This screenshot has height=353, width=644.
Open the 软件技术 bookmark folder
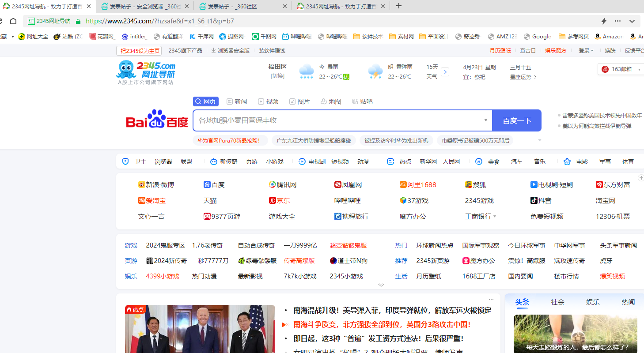click(x=368, y=37)
